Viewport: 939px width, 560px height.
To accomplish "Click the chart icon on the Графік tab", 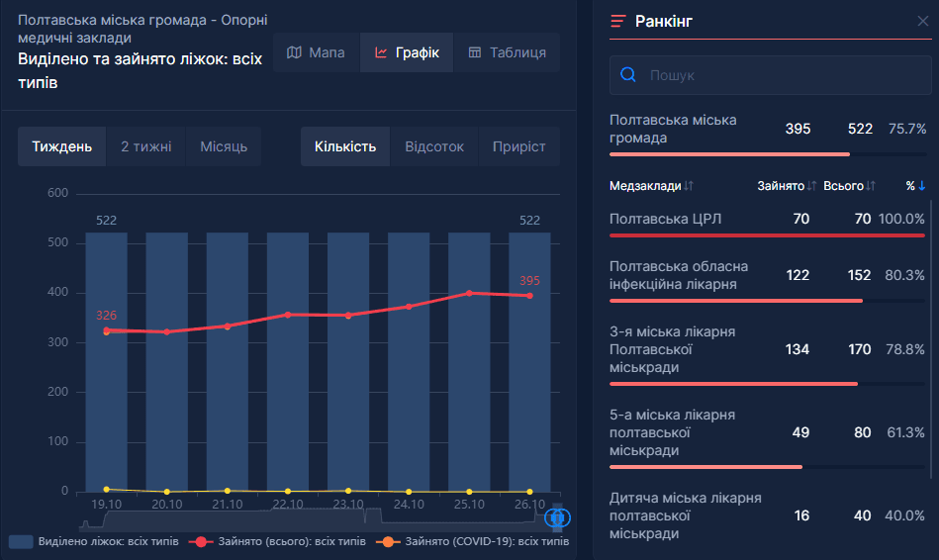I will point(381,52).
